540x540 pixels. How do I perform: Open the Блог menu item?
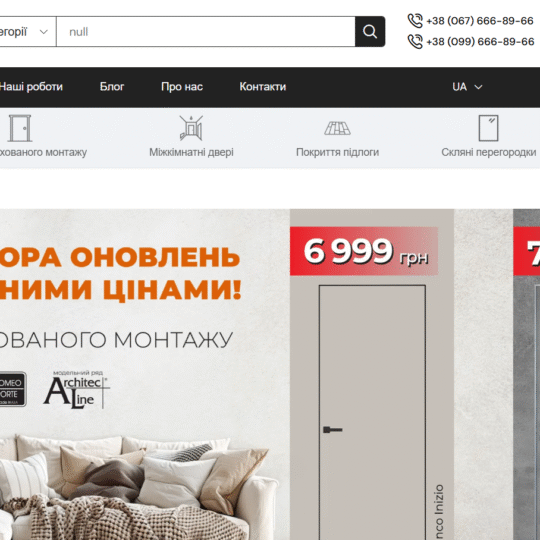tap(112, 86)
